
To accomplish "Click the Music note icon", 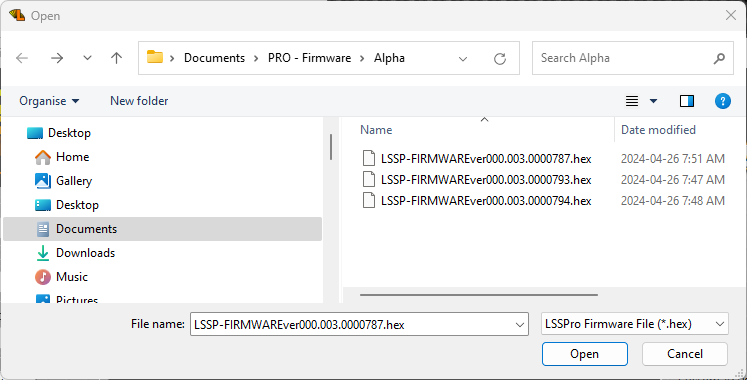I will [x=43, y=277].
